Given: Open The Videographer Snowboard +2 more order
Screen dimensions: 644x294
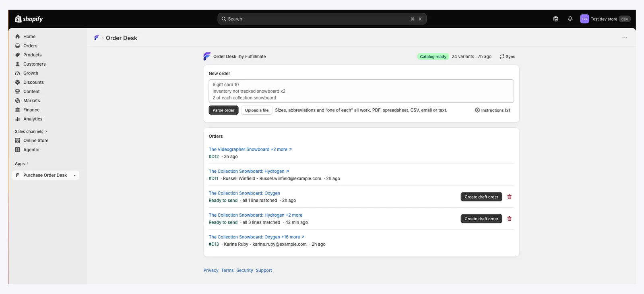Looking at the screenshot, I should click(x=250, y=149).
